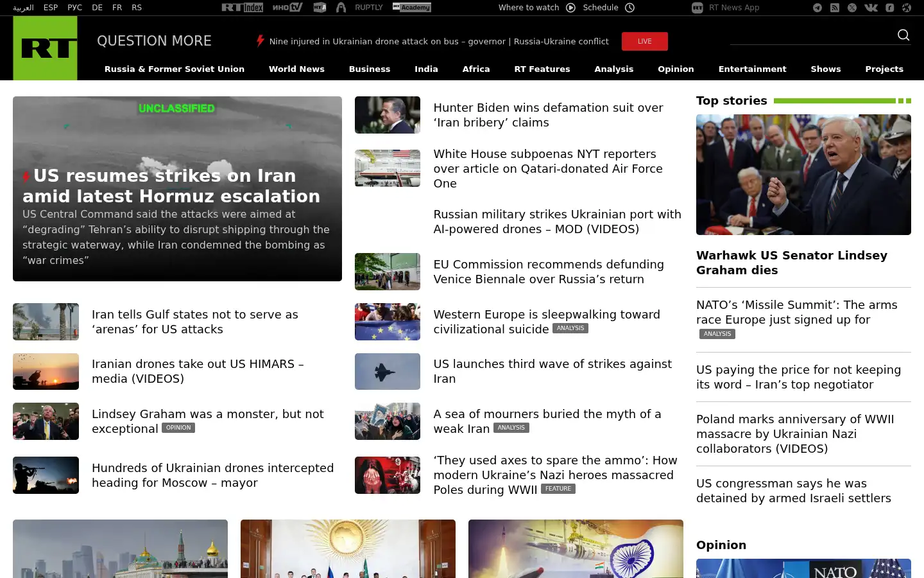This screenshot has width=924, height=578.
Task: Open the search magnifier icon
Action: click(903, 35)
